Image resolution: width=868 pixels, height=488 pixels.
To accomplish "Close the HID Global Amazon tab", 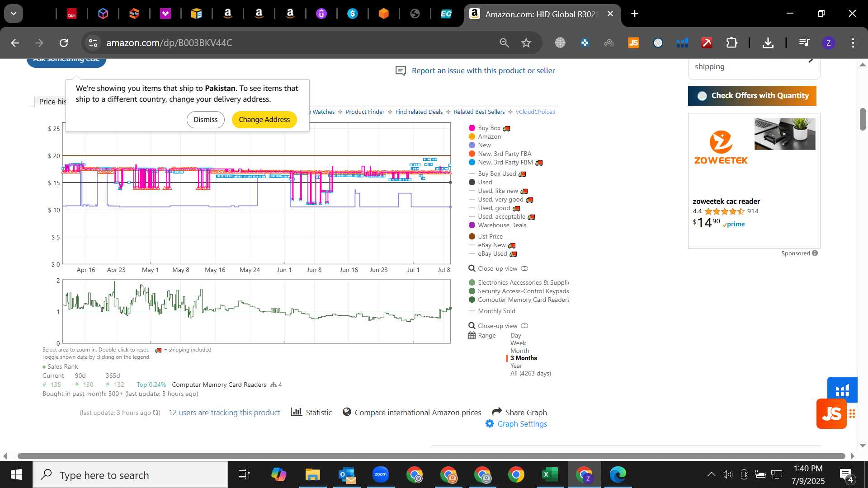I will click(610, 14).
